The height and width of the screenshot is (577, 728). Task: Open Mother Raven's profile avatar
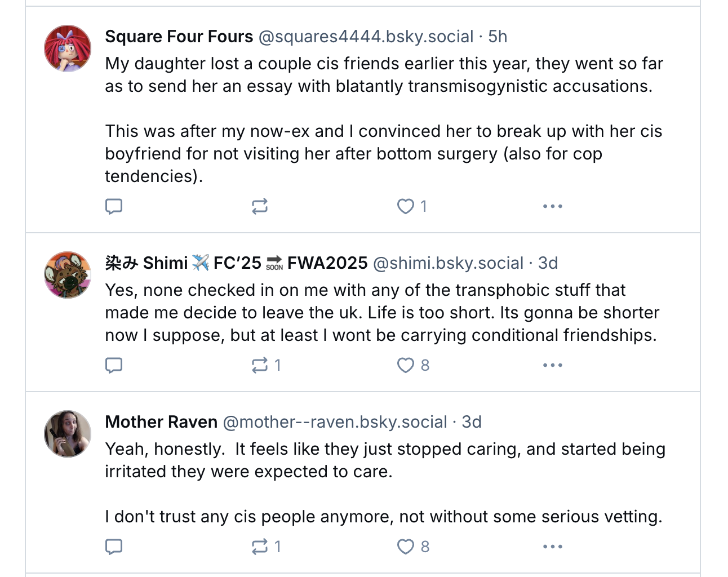coord(68,434)
